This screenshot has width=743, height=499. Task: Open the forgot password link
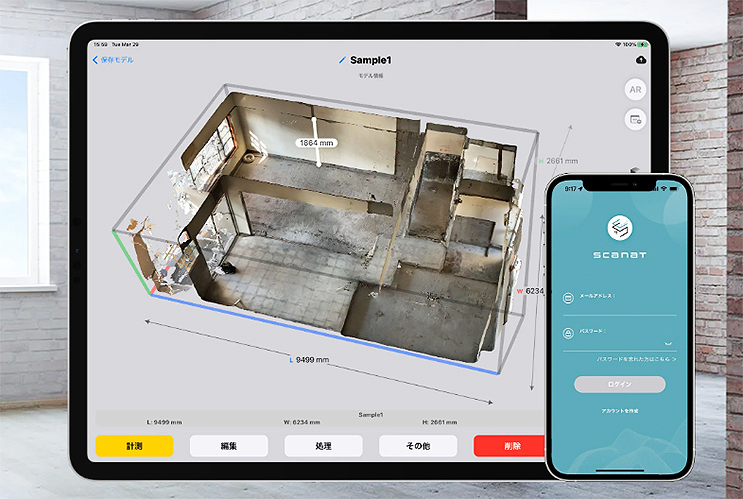point(636,358)
